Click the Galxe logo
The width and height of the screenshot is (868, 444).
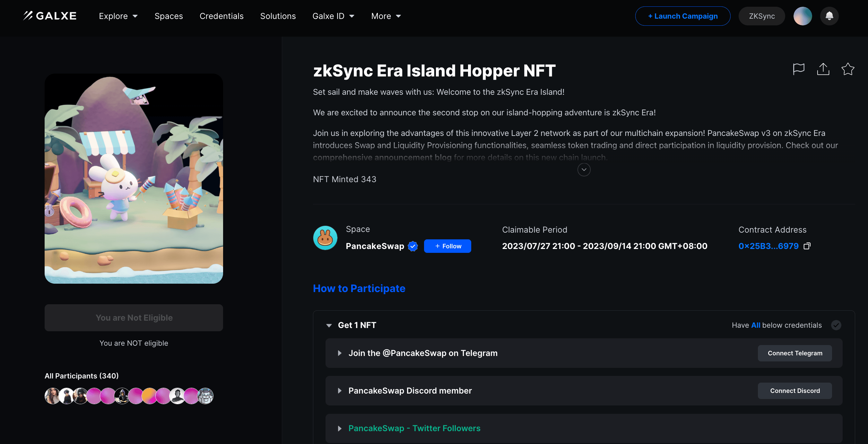point(50,16)
